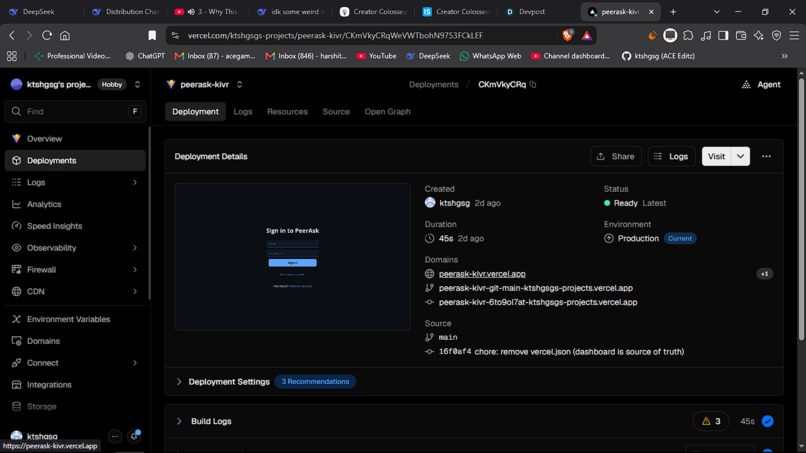Screen dimensions: 806x453
Task: Click the 3 warnings badge in Build Logs
Action: pos(711,421)
